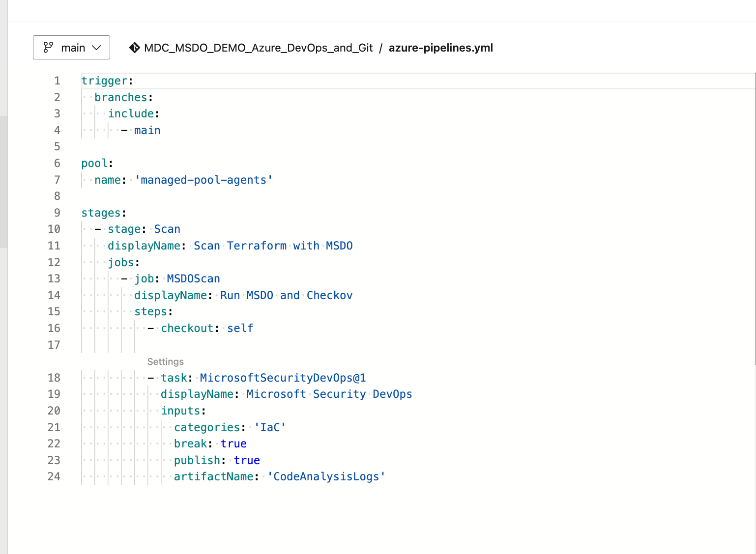Click the editor vertical scrollbar on the right

click(x=755, y=219)
